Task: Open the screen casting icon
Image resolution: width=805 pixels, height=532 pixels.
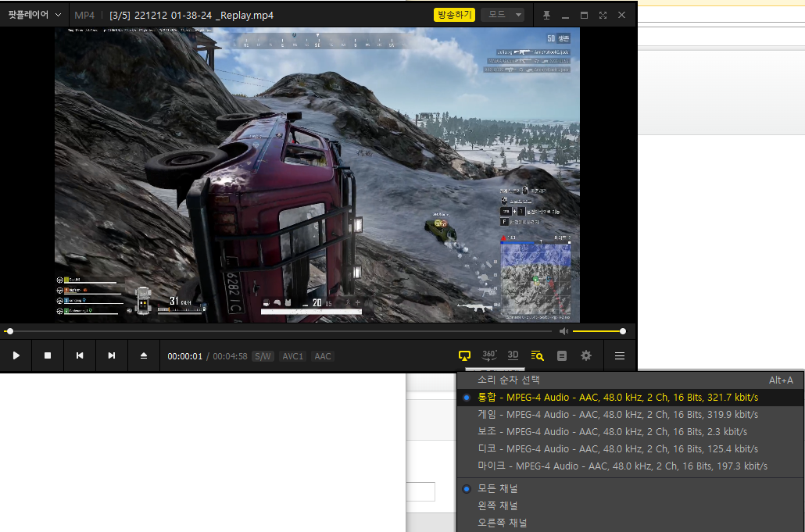Action: [464, 355]
